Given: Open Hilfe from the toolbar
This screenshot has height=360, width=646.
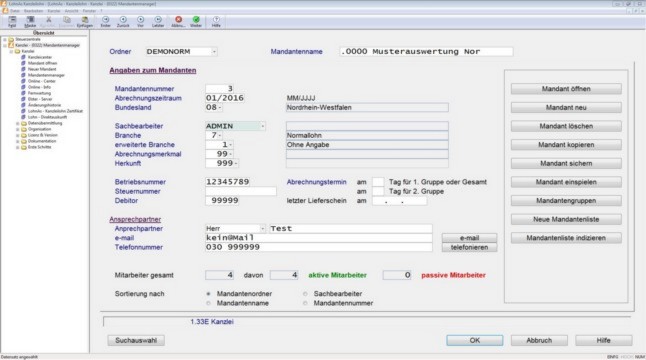Looking at the screenshot, I should tap(216, 20).
